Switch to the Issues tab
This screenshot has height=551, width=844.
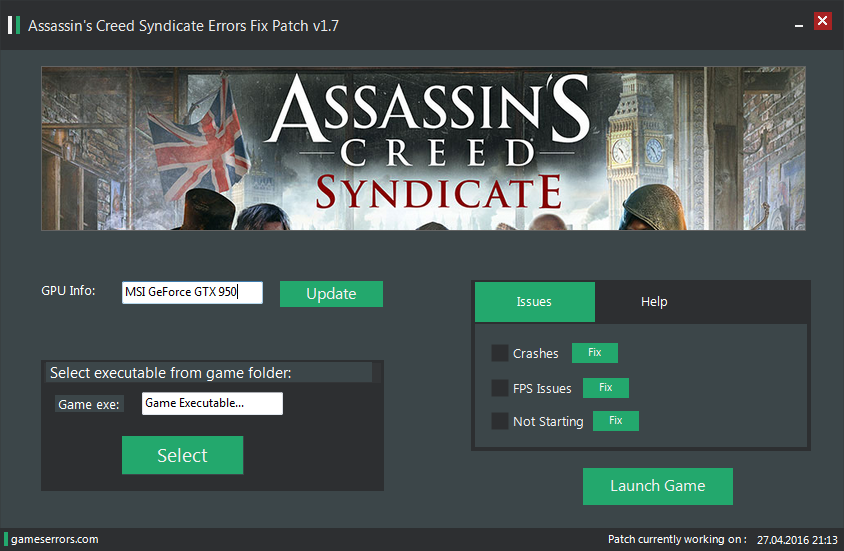pyautogui.click(x=534, y=302)
